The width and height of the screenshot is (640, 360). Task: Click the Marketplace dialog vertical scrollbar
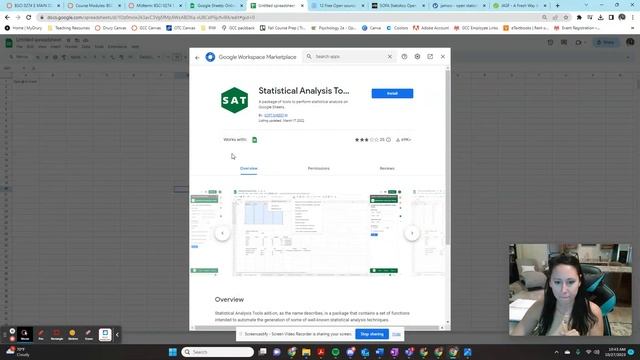coord(448,157)
